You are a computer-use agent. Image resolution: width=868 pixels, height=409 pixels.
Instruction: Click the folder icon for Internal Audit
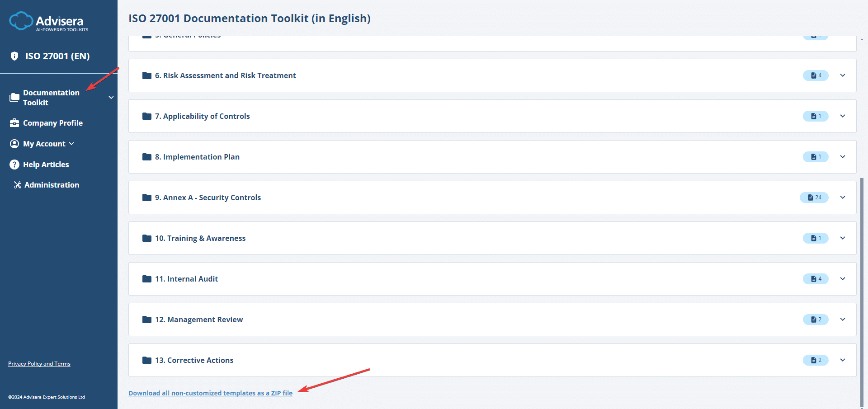[147, 279]
